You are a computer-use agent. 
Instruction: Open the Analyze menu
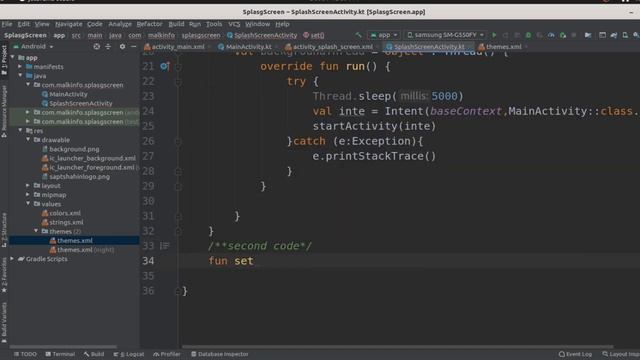[x=120, y=24]
